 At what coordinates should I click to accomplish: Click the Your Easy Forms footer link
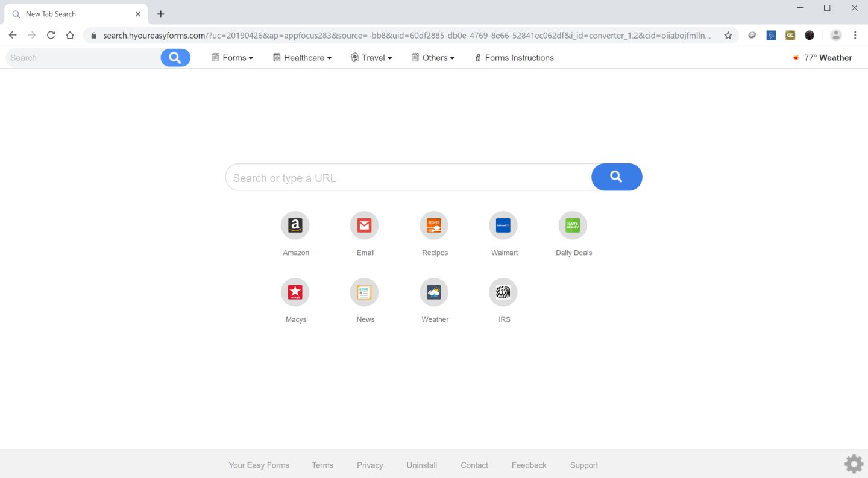tap(259, 465)
